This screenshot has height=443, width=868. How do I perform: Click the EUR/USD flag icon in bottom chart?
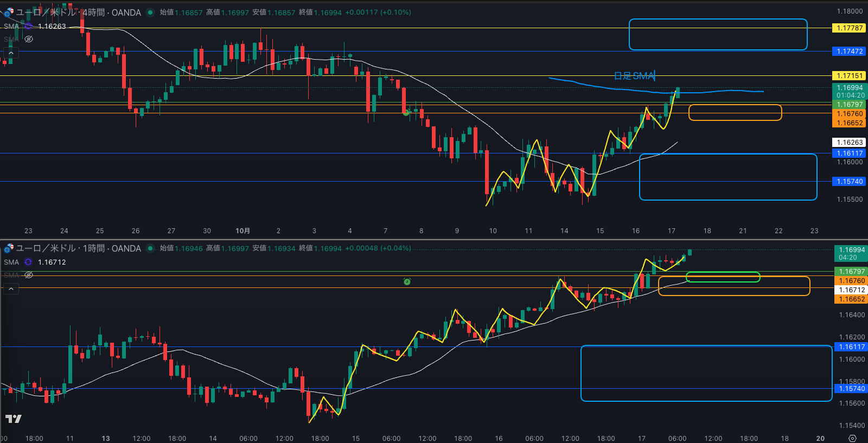9,248
